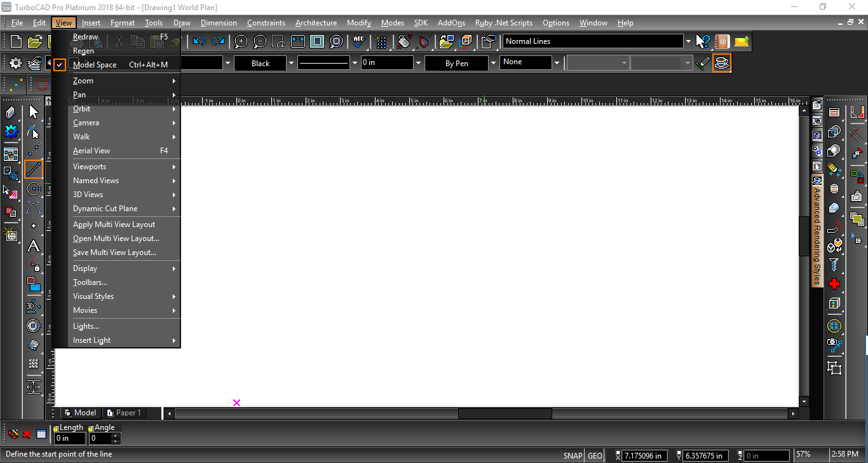
Task: Select the Zoom Window tool icon
Action: click(279, 42)
